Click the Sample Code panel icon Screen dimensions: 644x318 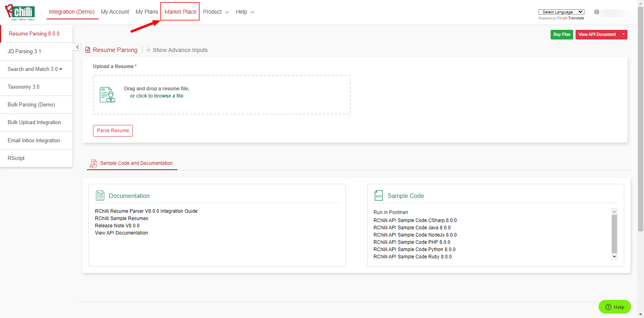click(x=379, y=195)
